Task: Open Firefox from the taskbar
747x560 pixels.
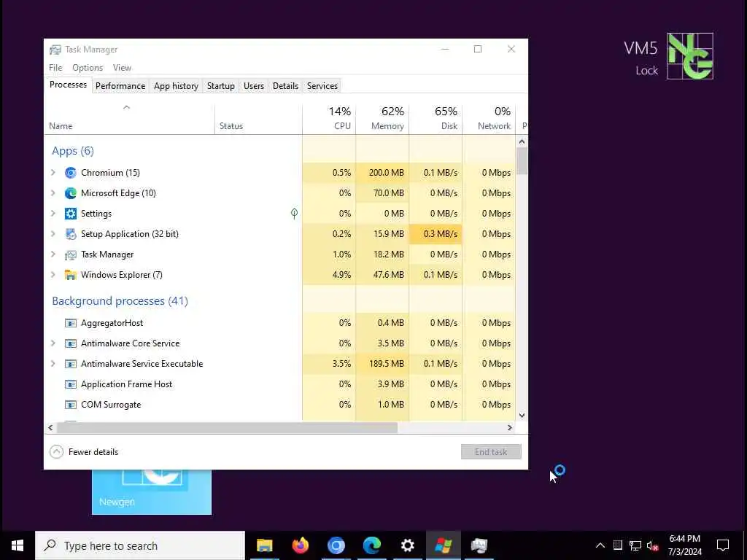Action: click(x=300, y=545)
